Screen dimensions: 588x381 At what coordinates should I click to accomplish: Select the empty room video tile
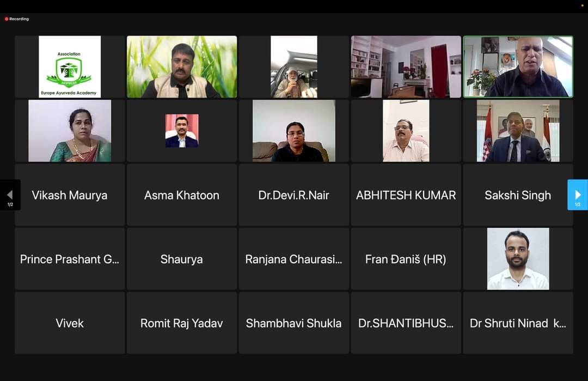(406, 67)
